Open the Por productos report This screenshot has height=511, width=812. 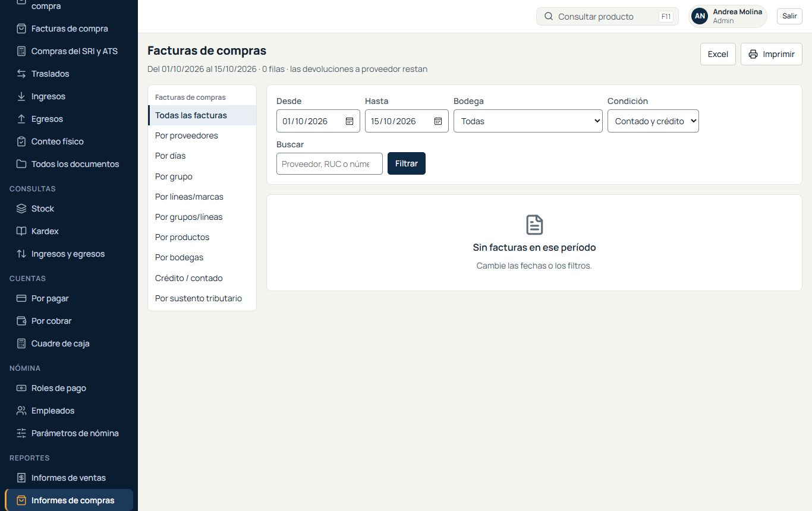coord(202,237)
